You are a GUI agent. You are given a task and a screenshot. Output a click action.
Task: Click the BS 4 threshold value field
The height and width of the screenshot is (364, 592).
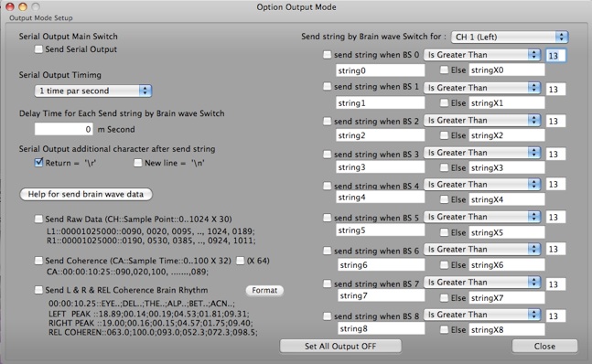pos(555,184)
